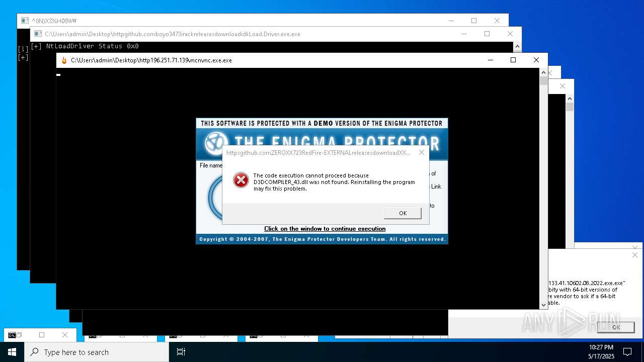Click scroll-up arrow in Load.Driver.exe window
The height and width of the screenshot is (362, 644).
517,46
